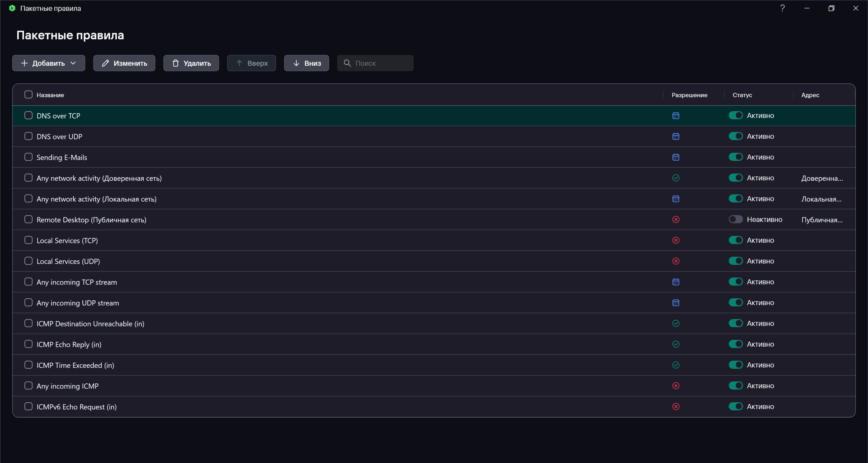Click the green allow icon for Any network activity (Доверенная сеть)
Screen dimensions: 868x463
point(676,178)
